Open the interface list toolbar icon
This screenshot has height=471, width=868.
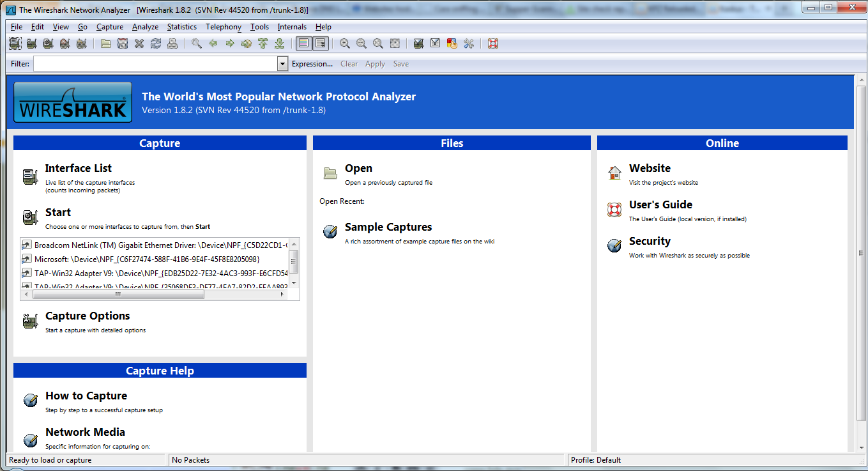click(x=14, y=43)
